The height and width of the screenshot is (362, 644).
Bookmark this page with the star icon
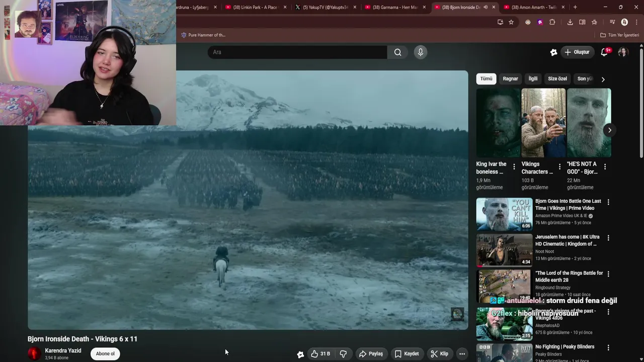tap(511, 22)
